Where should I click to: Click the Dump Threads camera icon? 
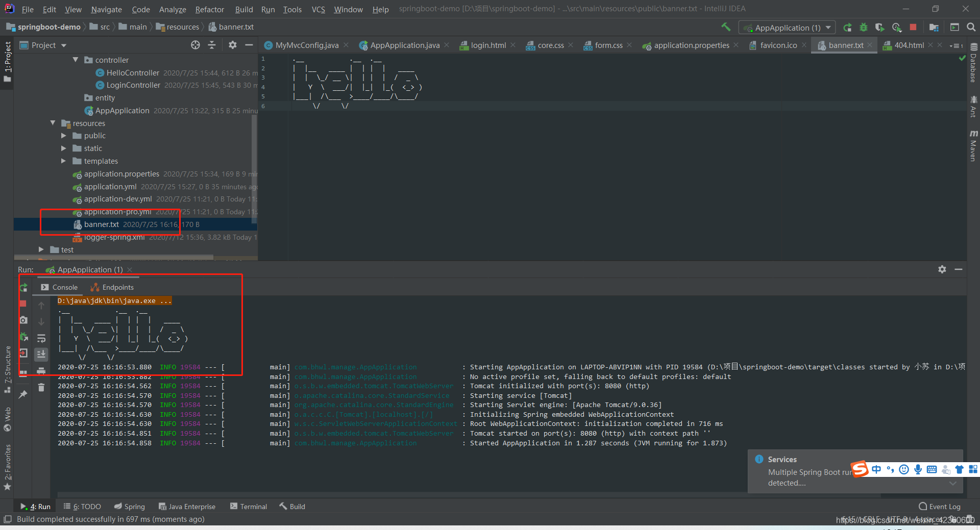[x=23, y=320]
